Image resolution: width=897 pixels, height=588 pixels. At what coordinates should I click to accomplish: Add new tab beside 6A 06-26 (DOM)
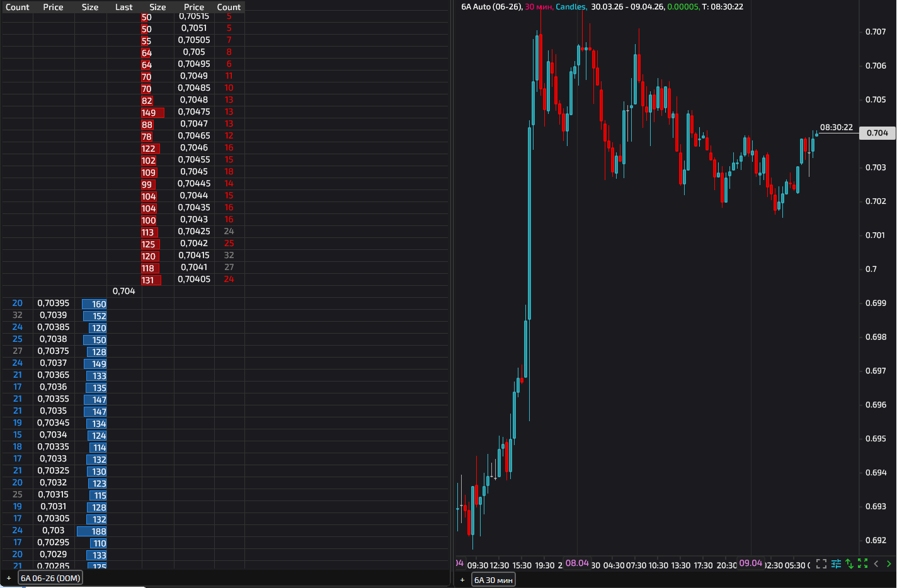pyautogui.click(x=9, y=578)
